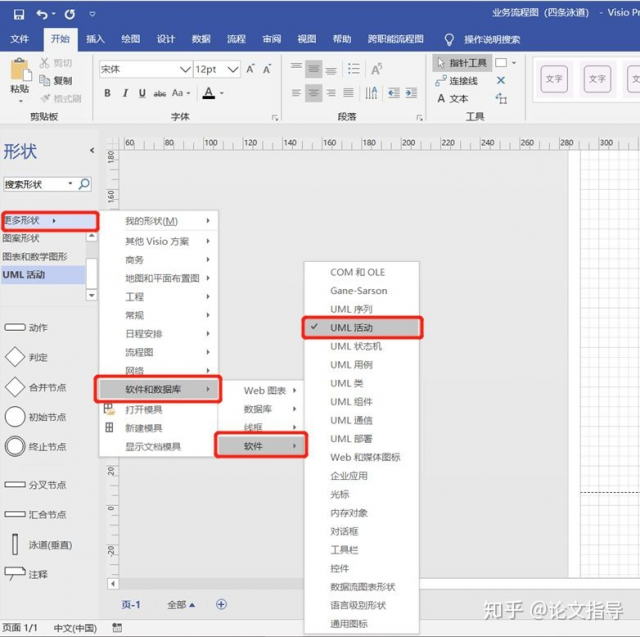640x637 pixels.
Task: Click the Paste clipboard icon
Action: coord(20,69)
